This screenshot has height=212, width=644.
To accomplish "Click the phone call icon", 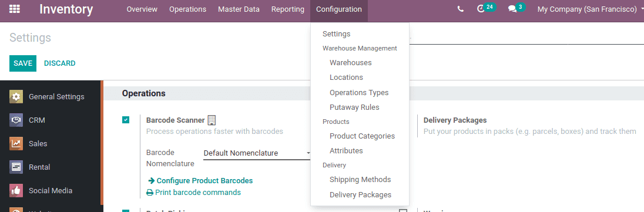I will (461, 9).
